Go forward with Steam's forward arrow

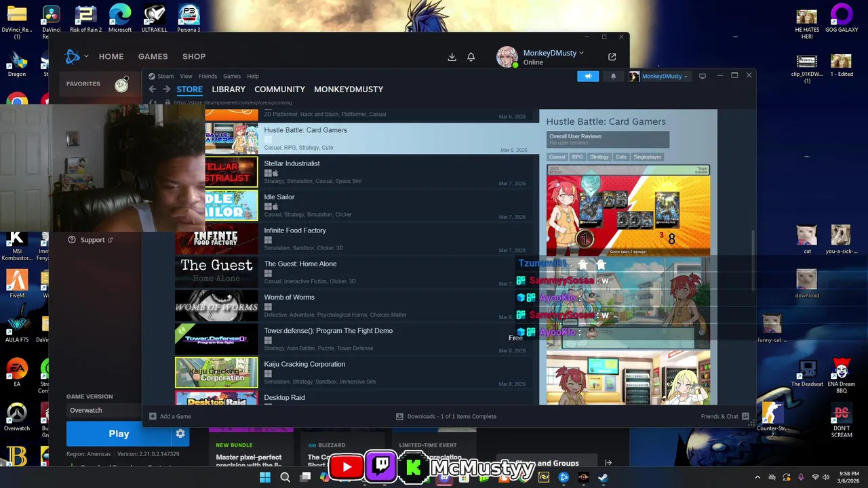tap(166, 89)
